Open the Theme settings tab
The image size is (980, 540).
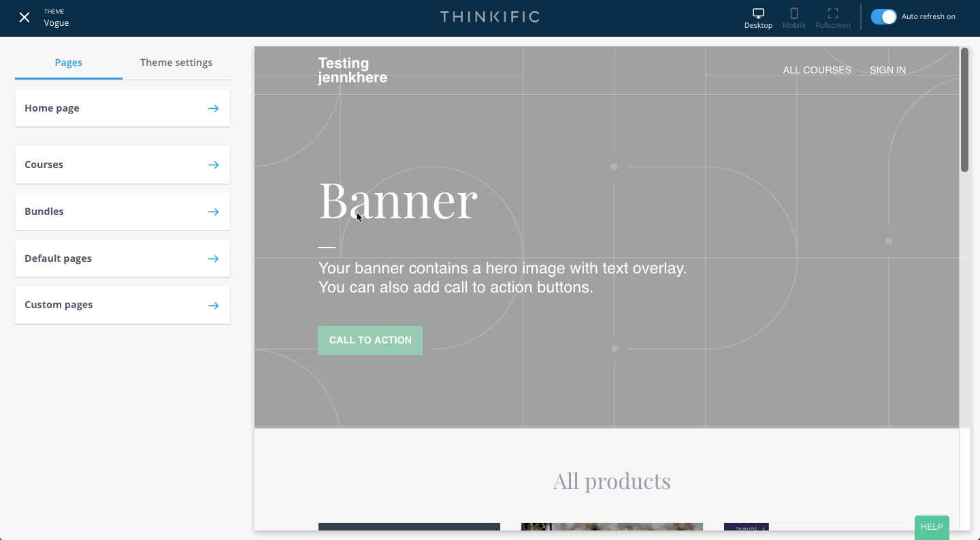click(176, 63)
